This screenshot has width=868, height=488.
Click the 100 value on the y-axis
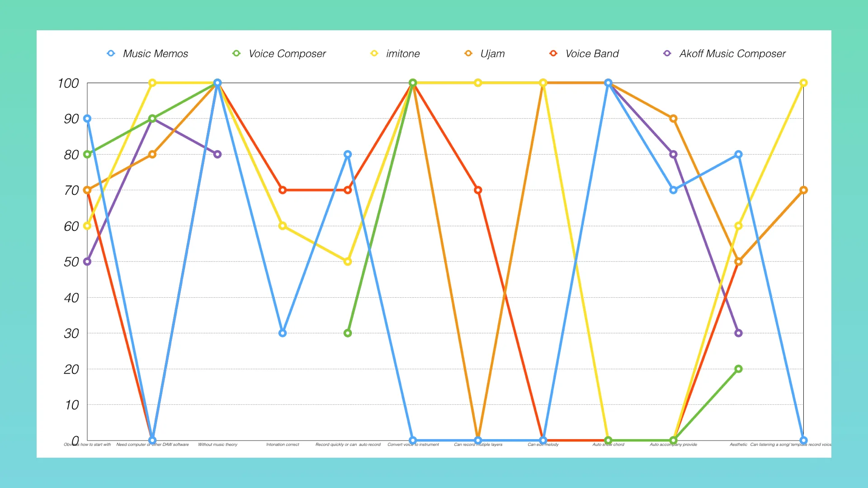(x=68, y=83)
